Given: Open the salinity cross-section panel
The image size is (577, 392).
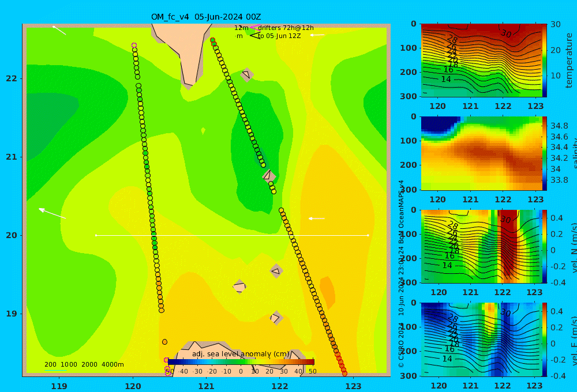Looking at the screenshot, I should (481, 153).
